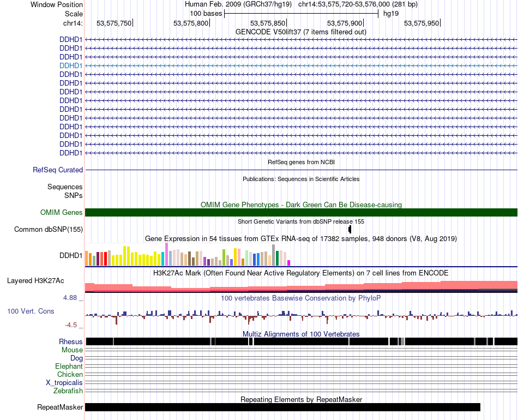Click the Human Feb. 2009 (GRCh37/hg19) assembly text

click(x=238, y=4)
